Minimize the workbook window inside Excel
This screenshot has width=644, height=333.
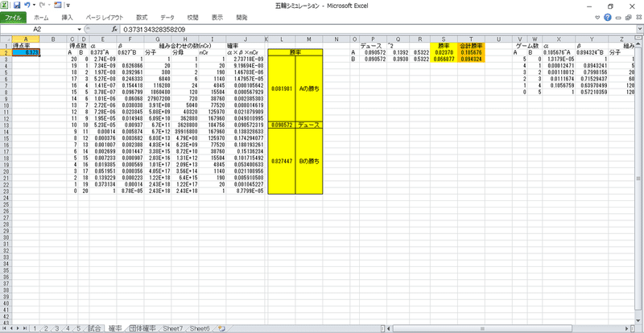tap(617, 18)
